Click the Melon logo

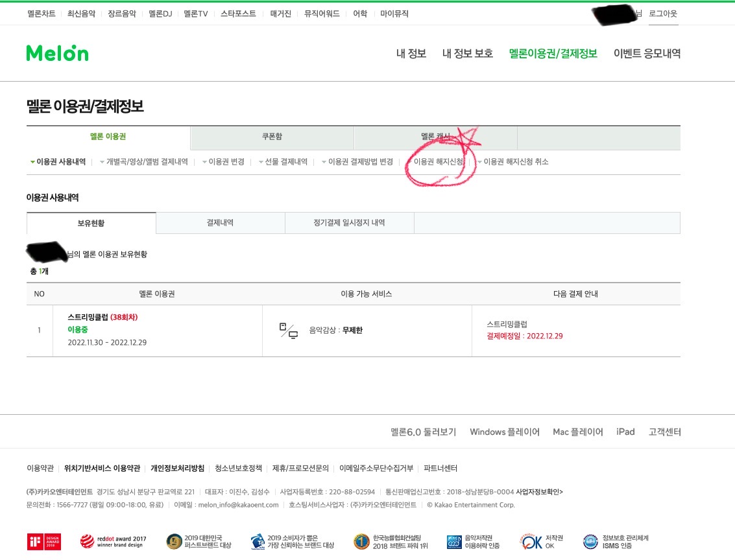[57, 53]
